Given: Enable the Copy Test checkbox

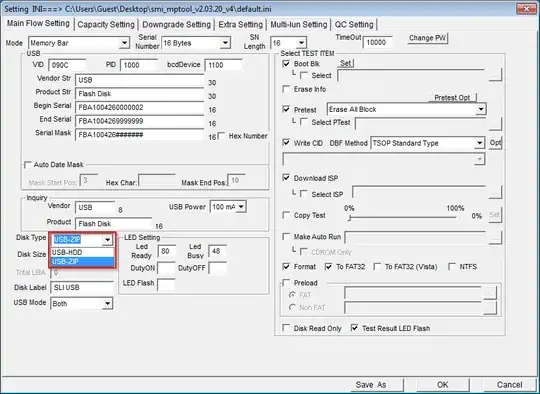Looking at the screenshot, I should pyautogui.click(x=286, y=215).
